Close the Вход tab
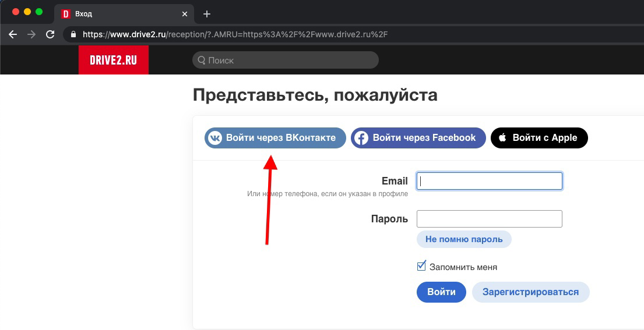Viewport: 644px width, 330px height. [x=185, y=14]
